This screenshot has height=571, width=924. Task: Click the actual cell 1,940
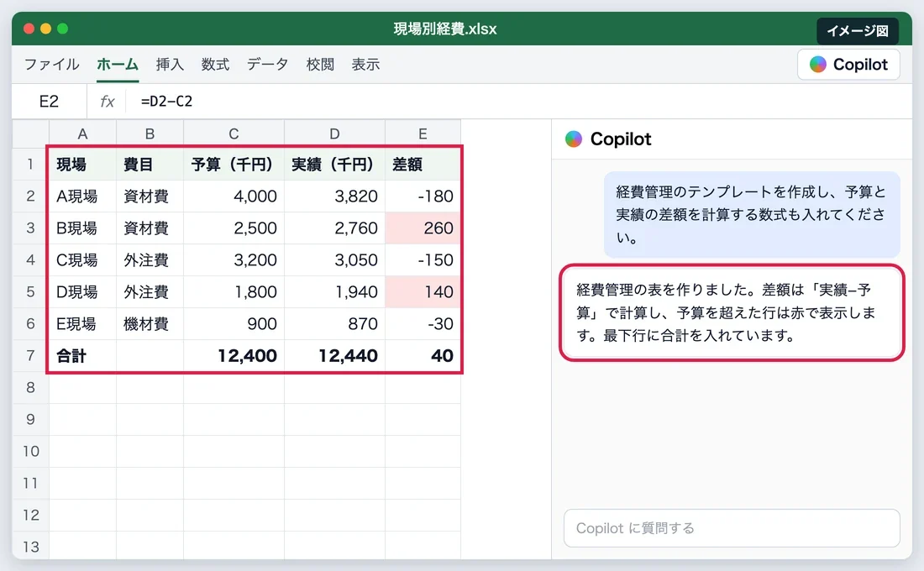[x=334, y=291]
